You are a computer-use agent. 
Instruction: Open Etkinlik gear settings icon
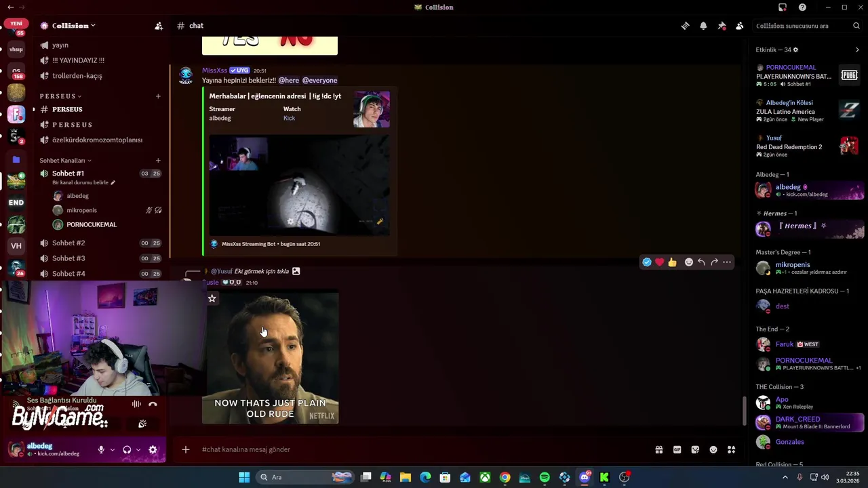[x=795, y=50]
